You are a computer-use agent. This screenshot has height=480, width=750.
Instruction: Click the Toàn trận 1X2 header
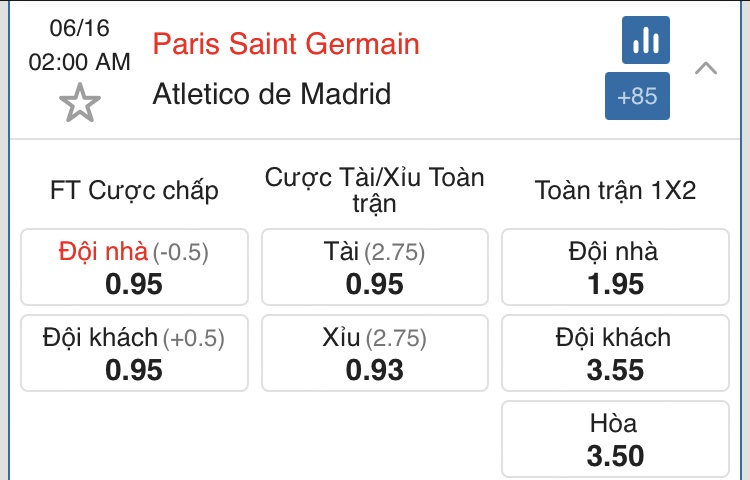(x=616, y=190)
